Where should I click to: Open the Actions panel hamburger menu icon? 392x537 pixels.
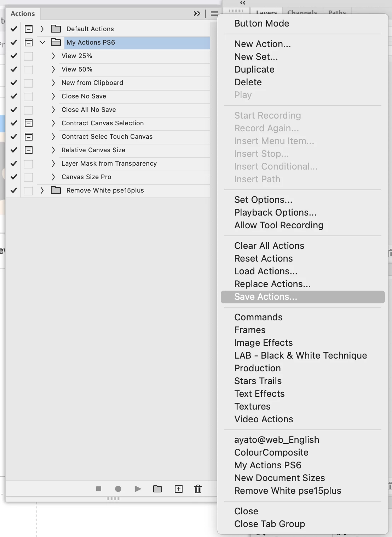pos(214,13)
